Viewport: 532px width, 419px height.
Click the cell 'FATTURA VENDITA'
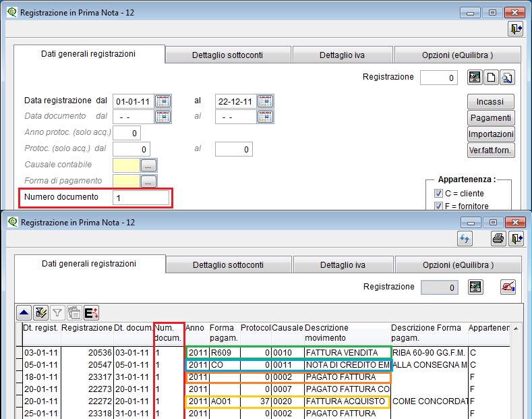tap(347, 353)
